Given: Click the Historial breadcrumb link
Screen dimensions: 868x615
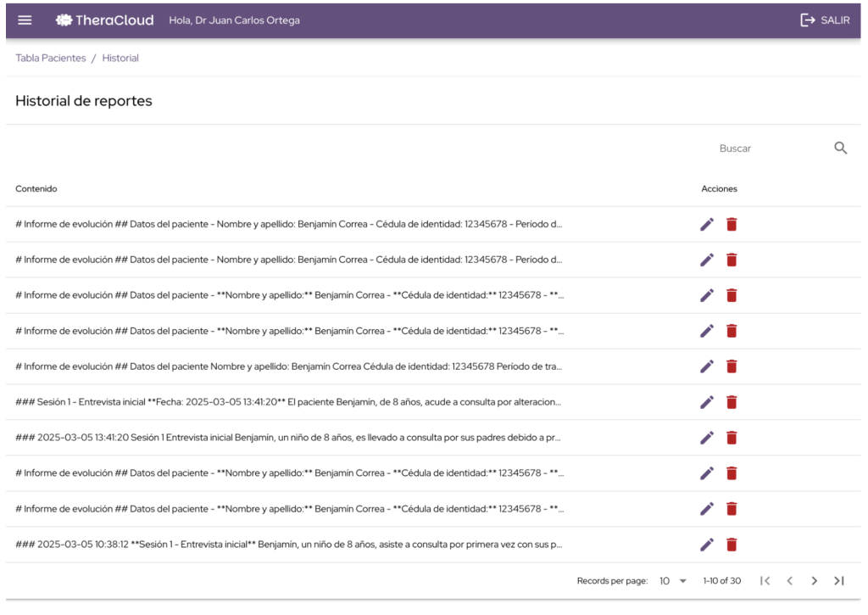Looking at the screenshot, I should (120, 59).
